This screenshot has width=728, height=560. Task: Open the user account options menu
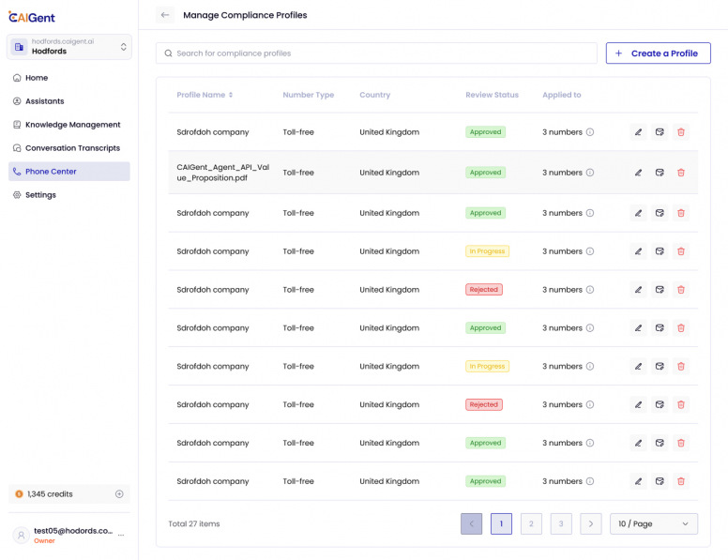click(120, 535)
